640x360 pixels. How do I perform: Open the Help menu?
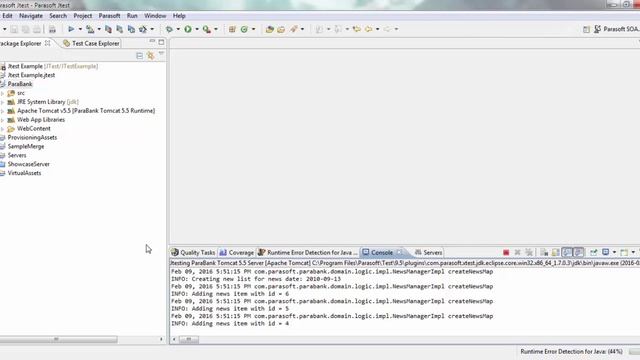pyautogui.click(x=179, y=16)
